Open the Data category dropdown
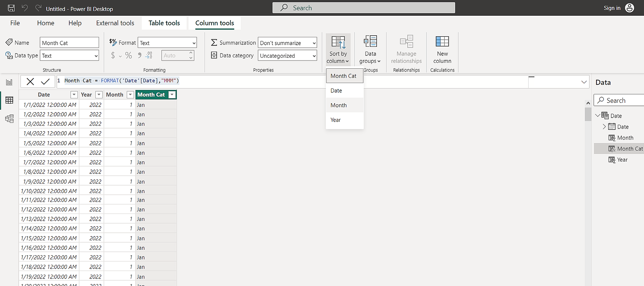The width and height of the screenshot is (644, 286). point(287,56)
